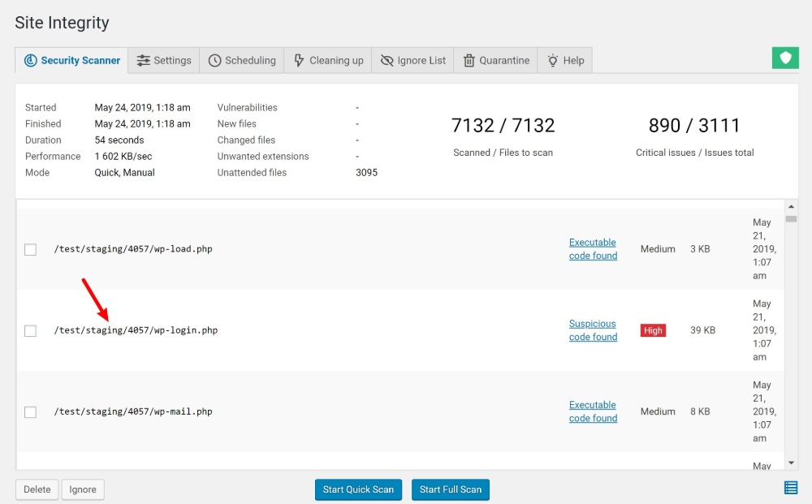Image resolution: width=812 pixels, height=504 pixels.
Task: Click the Help lightbulb icon
Action: click(x=552, y=61)
